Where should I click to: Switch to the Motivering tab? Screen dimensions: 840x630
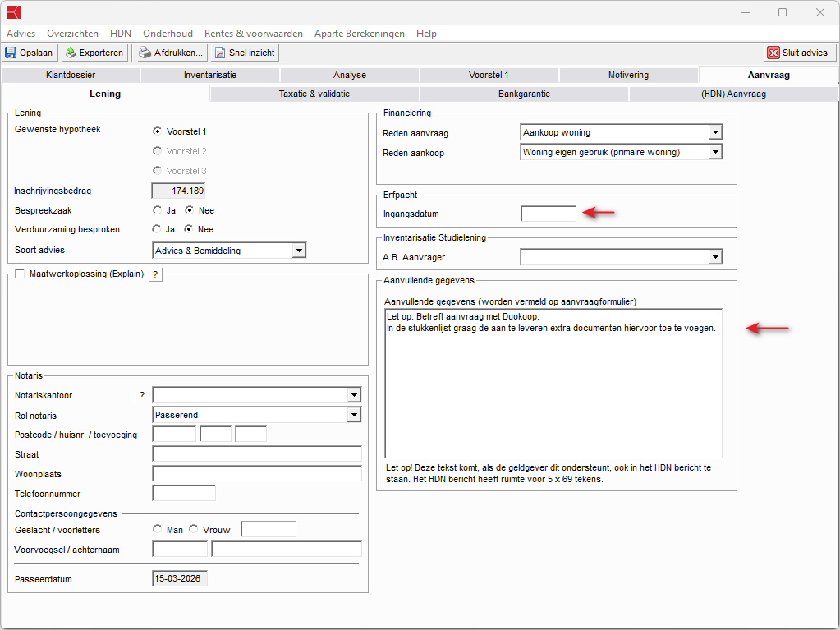coord(628,75)
